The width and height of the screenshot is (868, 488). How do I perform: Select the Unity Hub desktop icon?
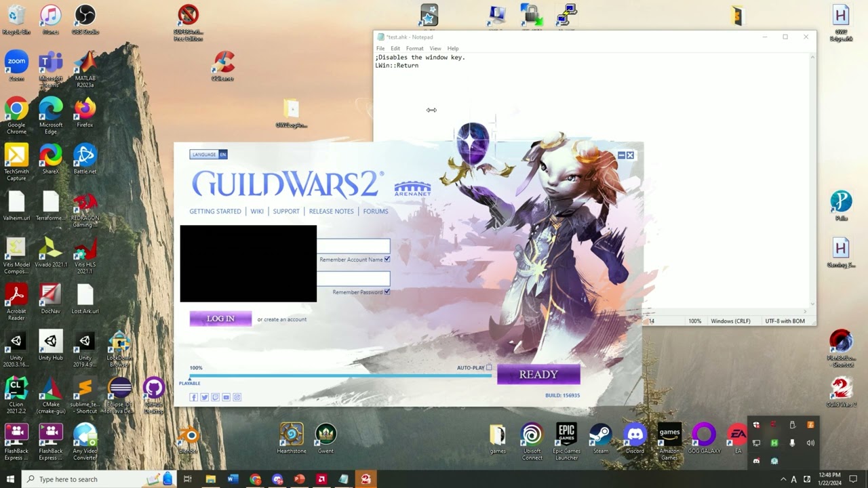[x=50, y=346]
